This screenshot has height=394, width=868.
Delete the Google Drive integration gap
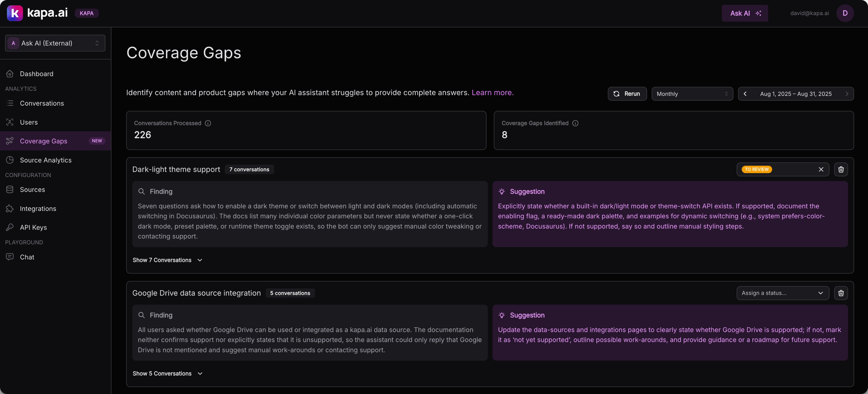click(x=841, y=293)
